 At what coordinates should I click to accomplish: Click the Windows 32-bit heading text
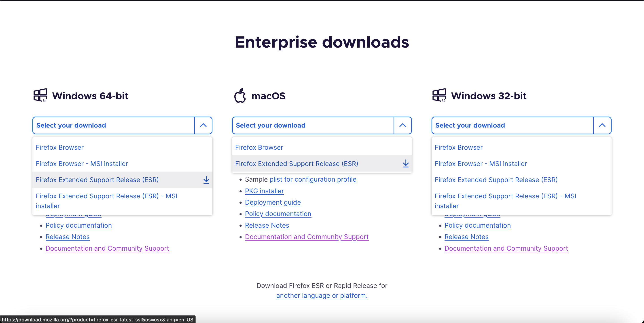[x=489, y=96]
